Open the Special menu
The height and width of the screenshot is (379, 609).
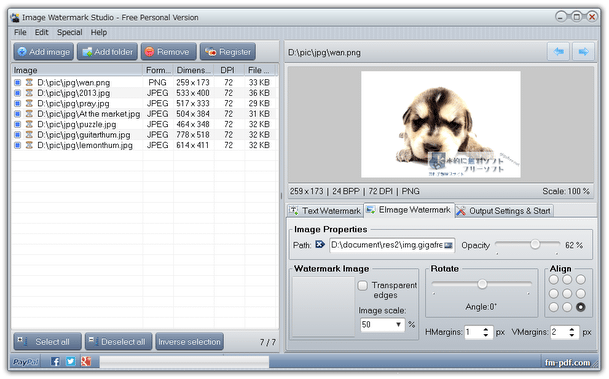(70, 32)
